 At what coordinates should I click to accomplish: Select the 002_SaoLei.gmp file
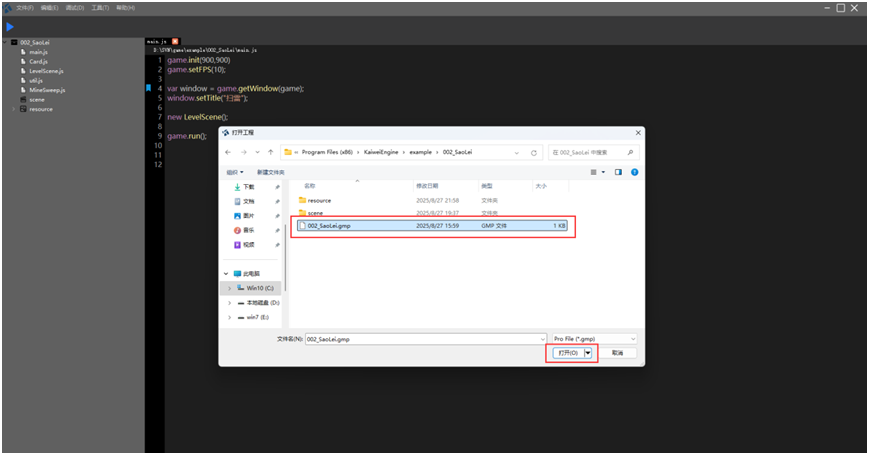(x=432, y=226)
